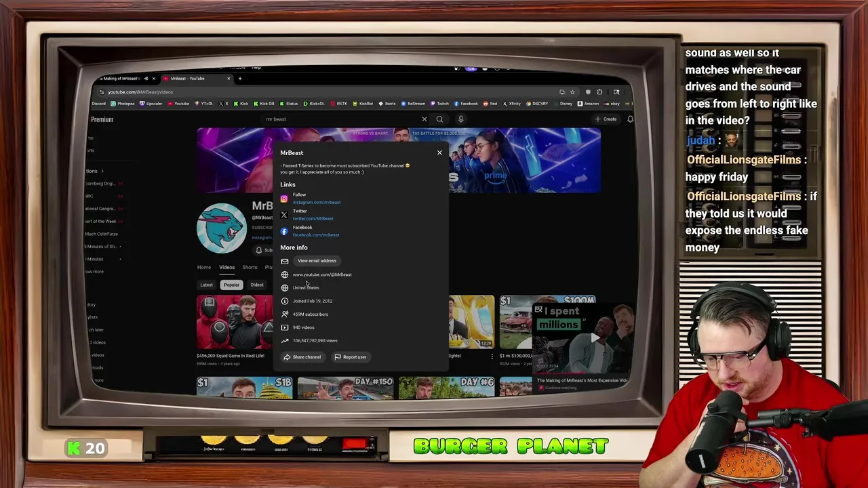Open the Twitch bookmark
Viewport: 868px width, 488px height.
click(440, 104)
